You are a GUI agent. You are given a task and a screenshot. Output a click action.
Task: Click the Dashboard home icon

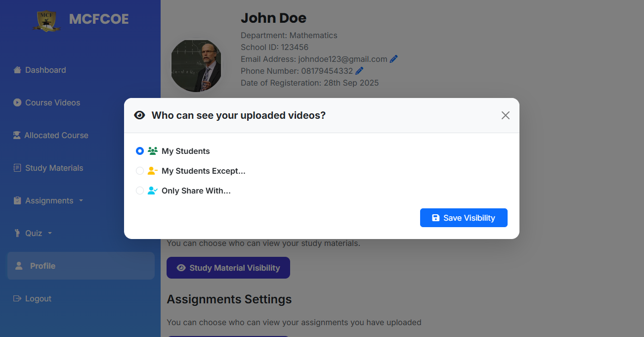coord(17,70)
